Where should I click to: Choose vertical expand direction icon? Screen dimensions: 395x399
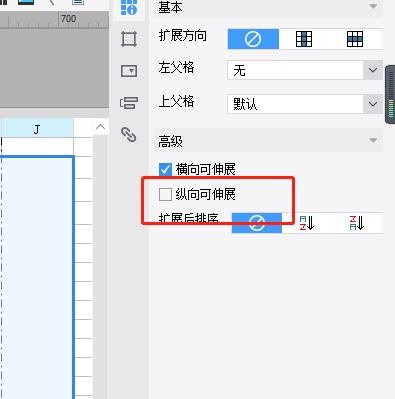pos(304,39)
